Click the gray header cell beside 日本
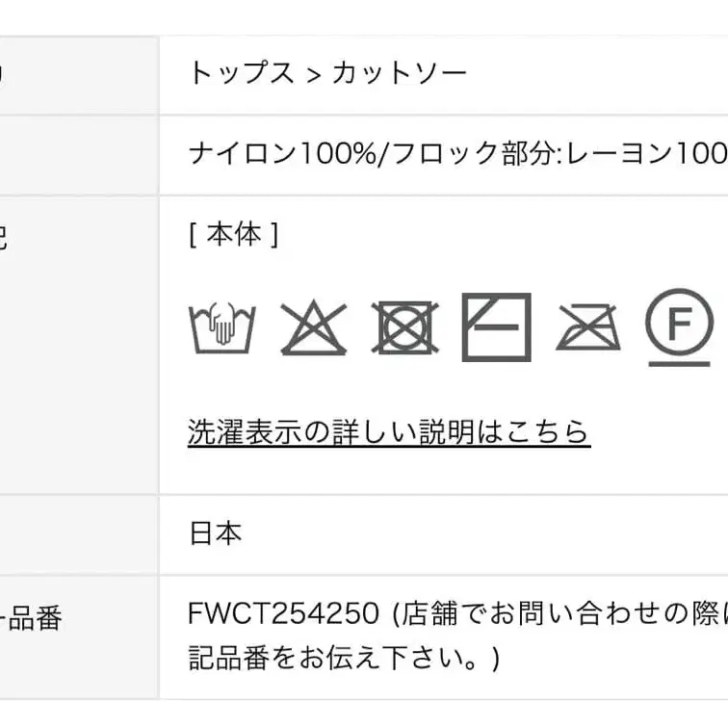Screen dimensions: 728x728 77,533
